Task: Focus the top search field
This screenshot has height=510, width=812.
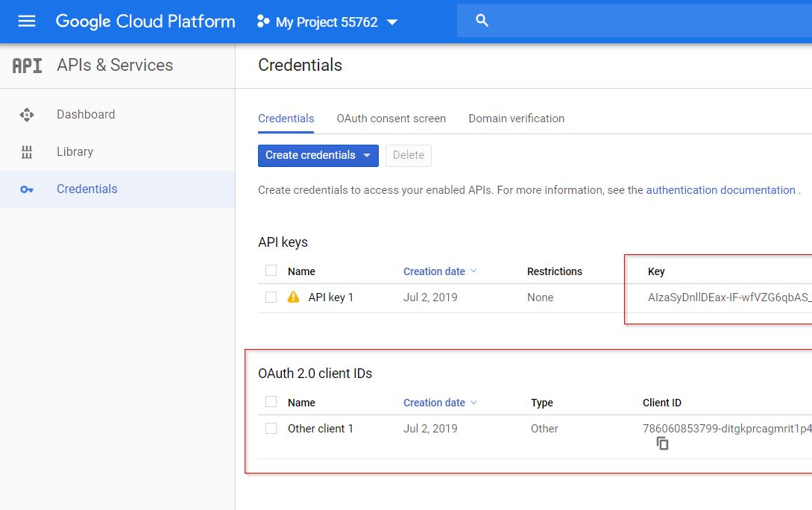Action: (x=635, y=21)
